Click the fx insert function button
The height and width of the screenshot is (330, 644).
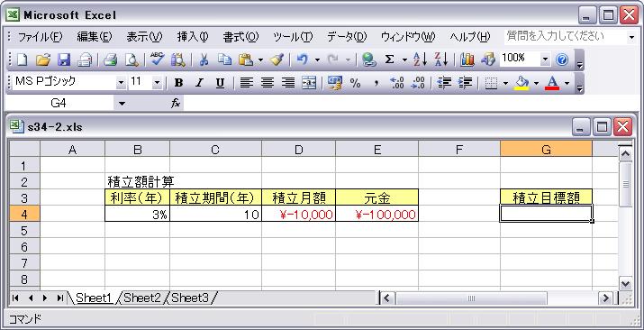[176, 104]
